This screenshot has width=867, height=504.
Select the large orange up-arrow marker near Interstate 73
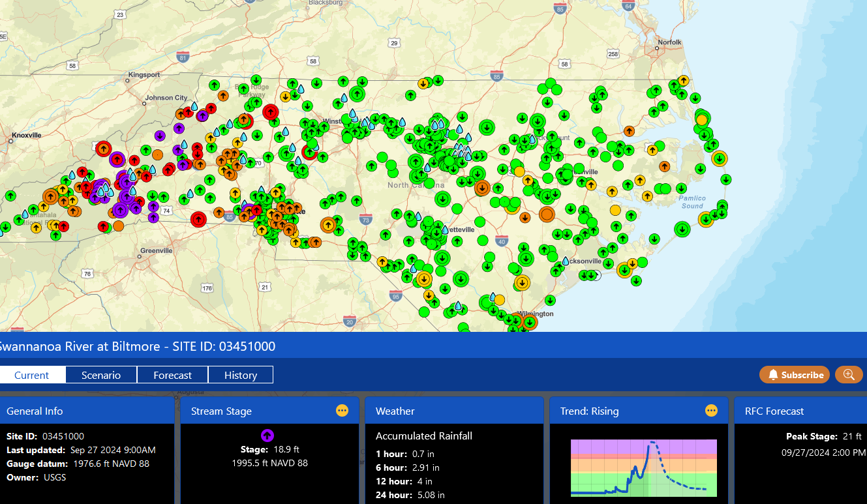(327, 226)
